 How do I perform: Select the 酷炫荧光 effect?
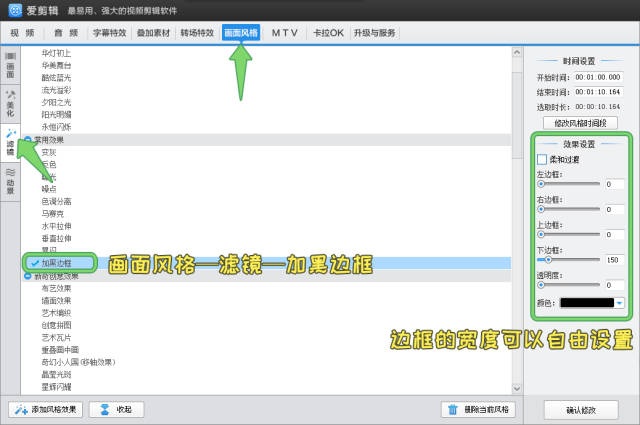pyautogui.click(x=56, y=78)
